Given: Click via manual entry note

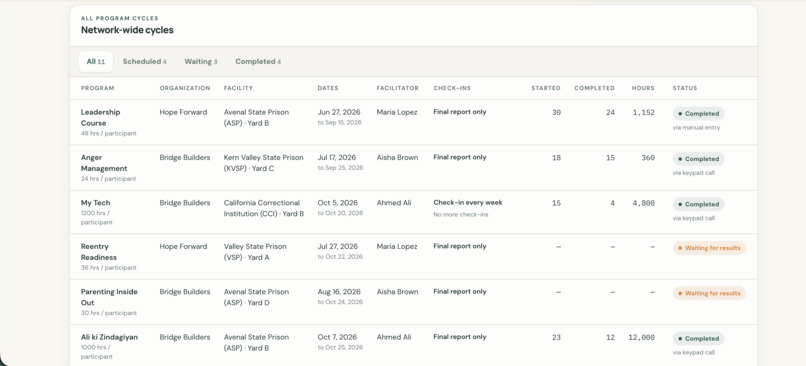Looking at the screenshot, I should coord(696,127).
